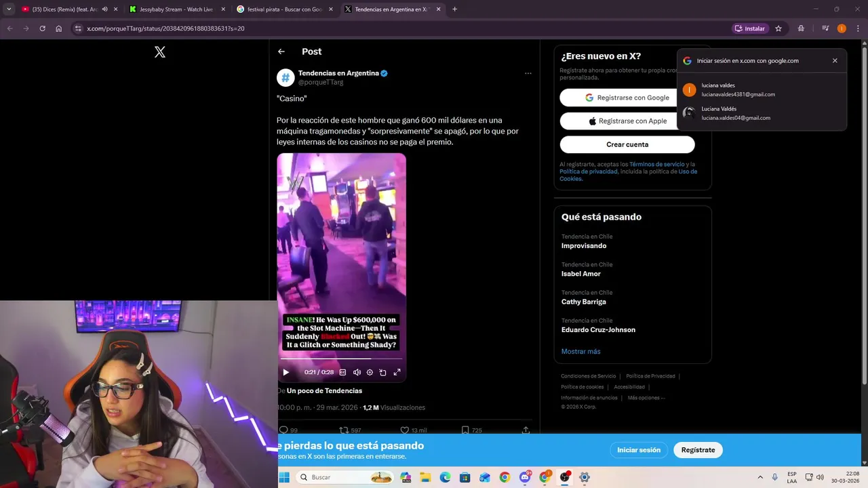Screen dimensions: 868x488
Task: Open the post's three-dot options menu
Action: tap(528, 73)
